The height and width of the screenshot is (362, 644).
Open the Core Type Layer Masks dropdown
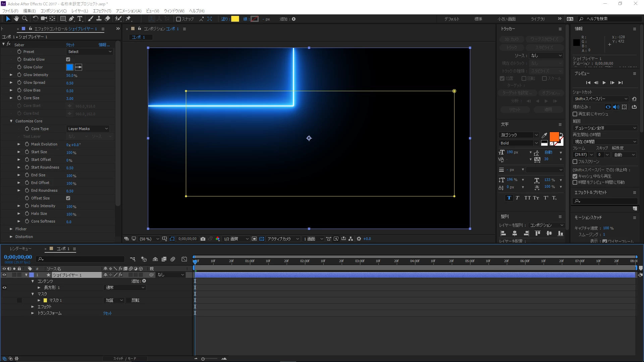point(88,129)
